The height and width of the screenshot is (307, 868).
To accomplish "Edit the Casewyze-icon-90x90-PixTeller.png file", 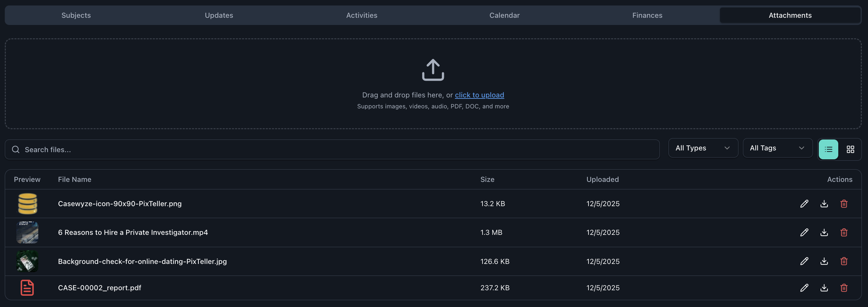I will pos(804,204).
